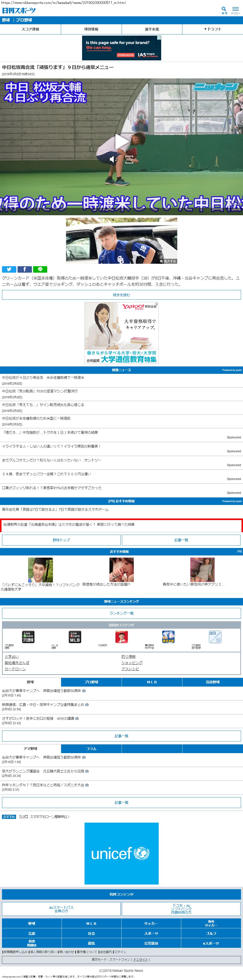Image resolution: width=243 pixels, height=980 pixels.
Task: Toggle video fullscreen 360p icon
Action: click(129, 159)
